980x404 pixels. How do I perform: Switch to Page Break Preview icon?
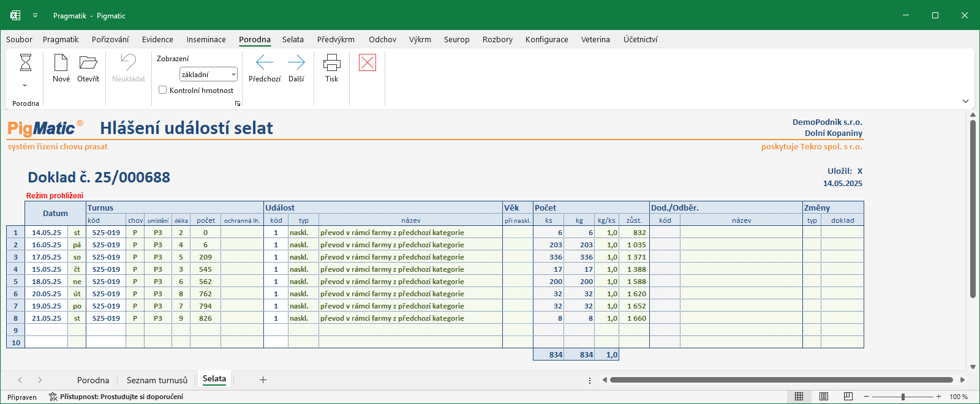tap(848, 397)
